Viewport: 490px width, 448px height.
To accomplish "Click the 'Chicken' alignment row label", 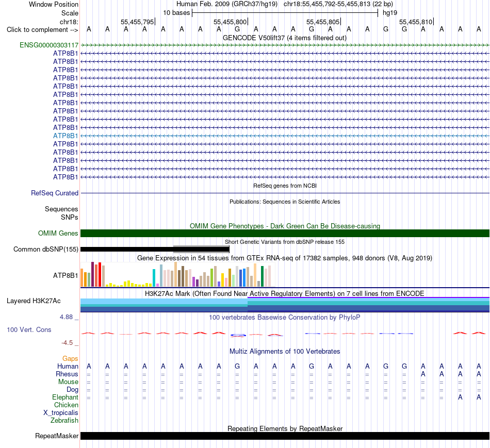I will (66, 405).
